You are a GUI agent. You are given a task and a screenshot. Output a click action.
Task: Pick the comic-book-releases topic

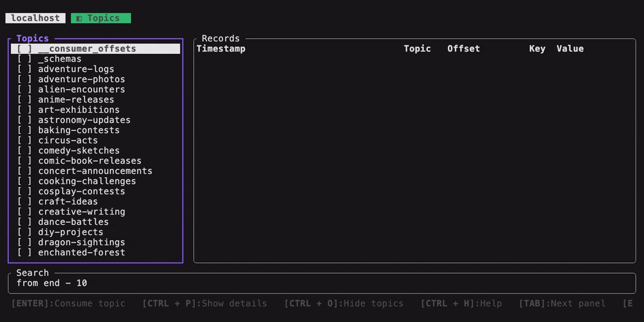[90, 161]
